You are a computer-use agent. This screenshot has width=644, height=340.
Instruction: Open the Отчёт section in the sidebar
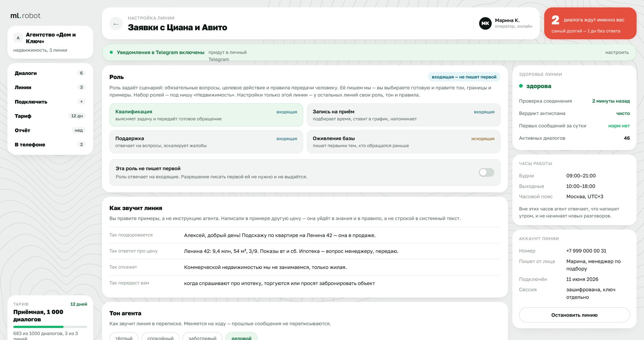coord(50,130)
